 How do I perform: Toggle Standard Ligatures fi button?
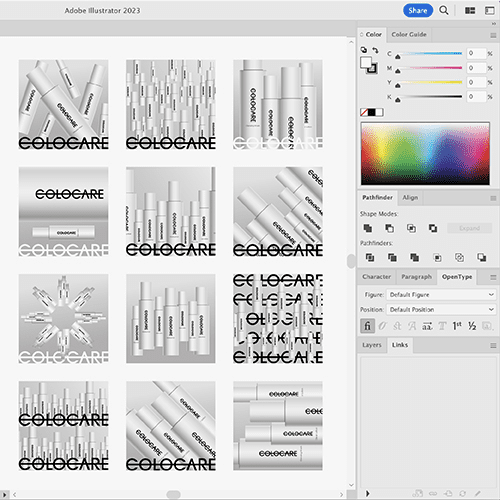pos(367,326)
